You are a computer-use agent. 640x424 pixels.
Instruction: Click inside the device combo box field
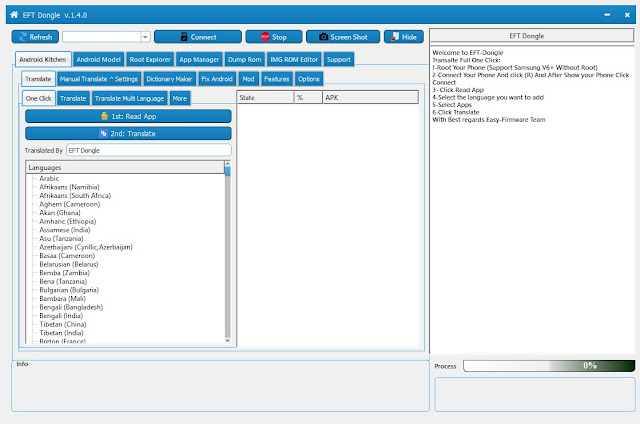tap(102, 37)
